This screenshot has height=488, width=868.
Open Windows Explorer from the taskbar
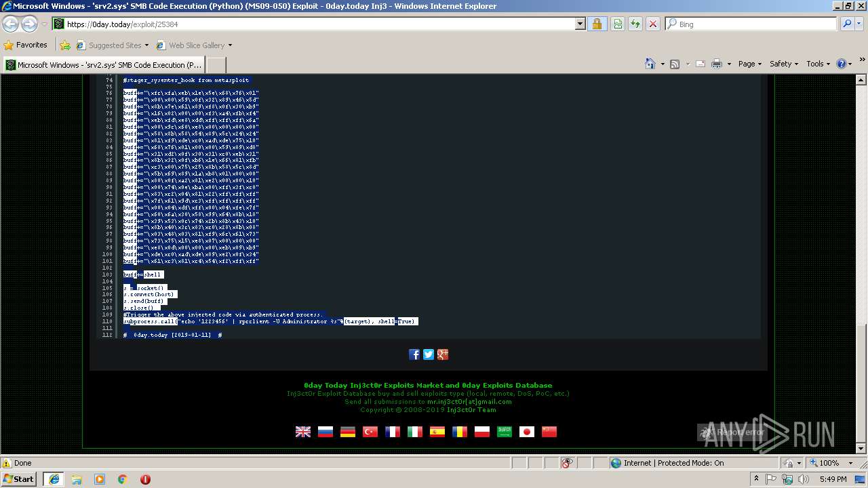click(x=77, y=479)
